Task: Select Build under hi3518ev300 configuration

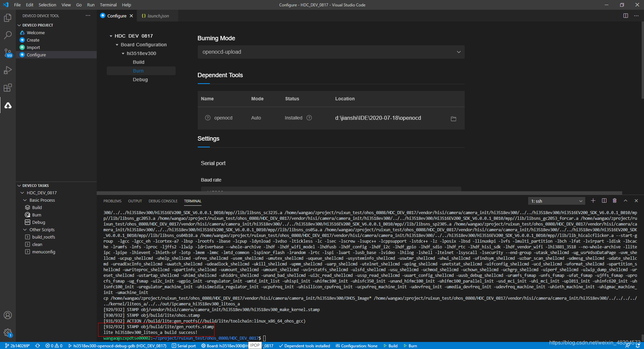Action: click(138, 62)
